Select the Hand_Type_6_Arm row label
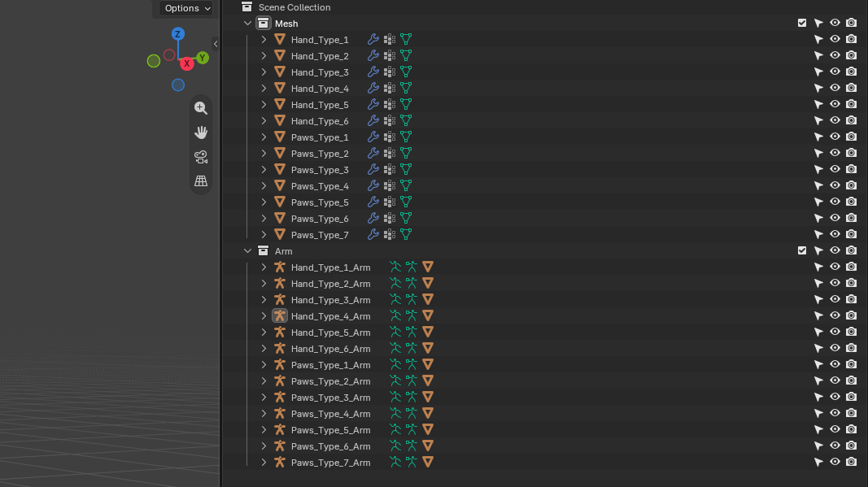Viewport: 868px width, 487px height. click(x=330, y=349)
